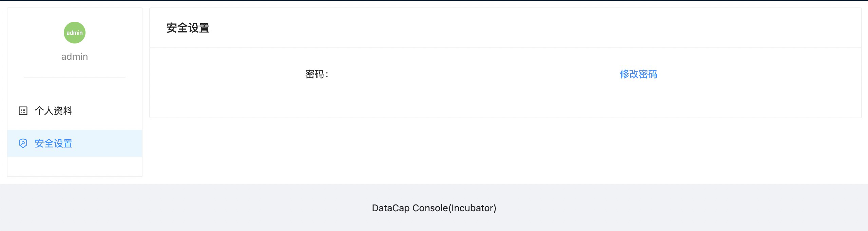Click the green admin avatar circle
The width and height of the screenshot is (868, 231).
coord(75,33)
